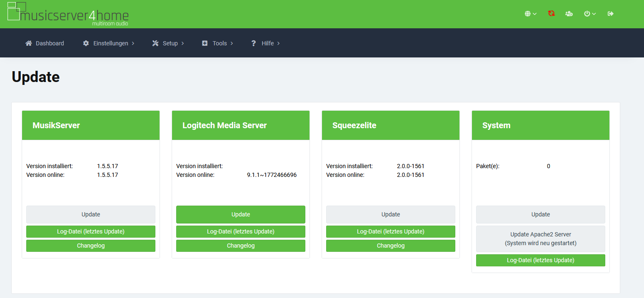The image size is (644, 298).
Task: View the Logitech Media Server Changelog
Action: [x=241, y=246]
